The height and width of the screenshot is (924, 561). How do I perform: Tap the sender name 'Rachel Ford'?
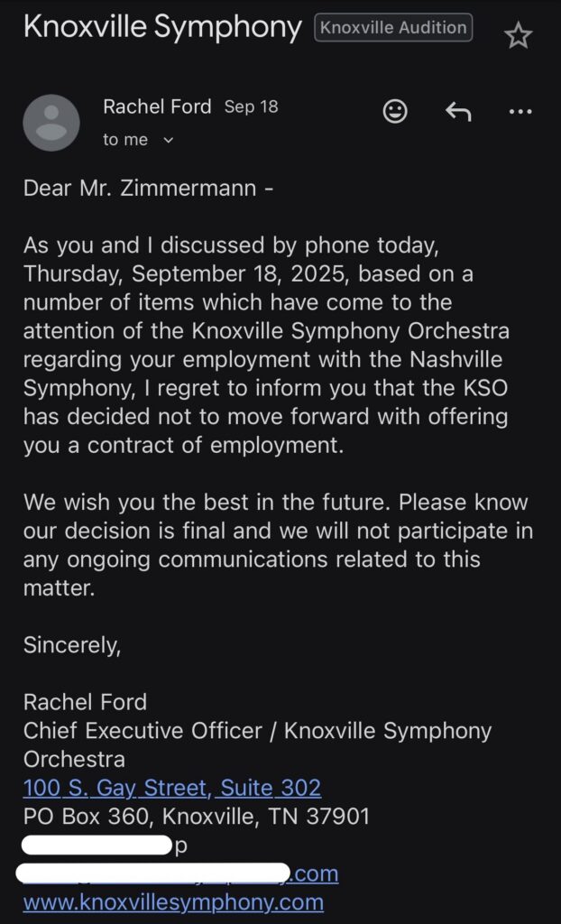click(x=156, y=106)
